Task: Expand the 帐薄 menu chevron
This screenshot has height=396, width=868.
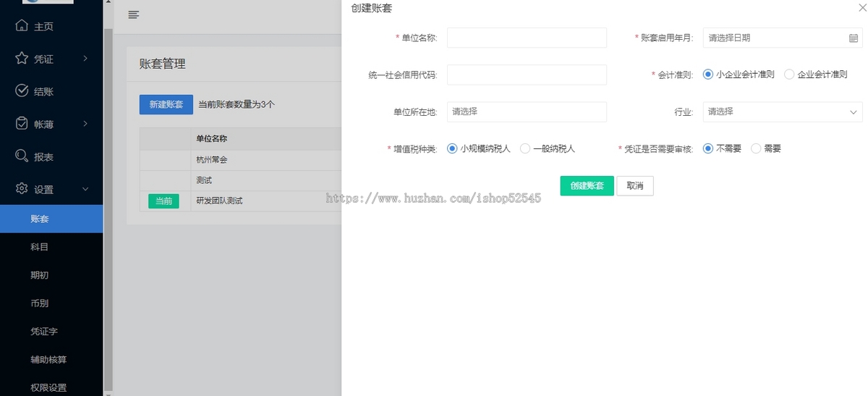Action: (85, 124)
